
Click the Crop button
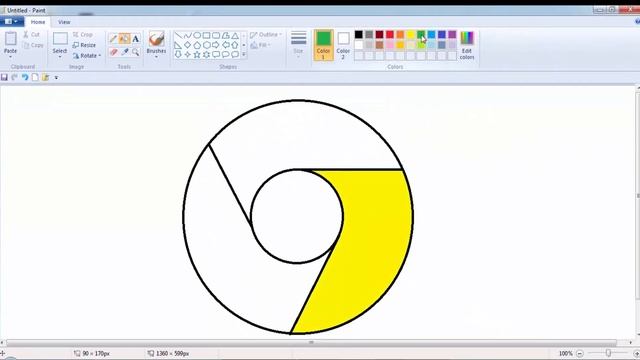(x=83, y=35)
